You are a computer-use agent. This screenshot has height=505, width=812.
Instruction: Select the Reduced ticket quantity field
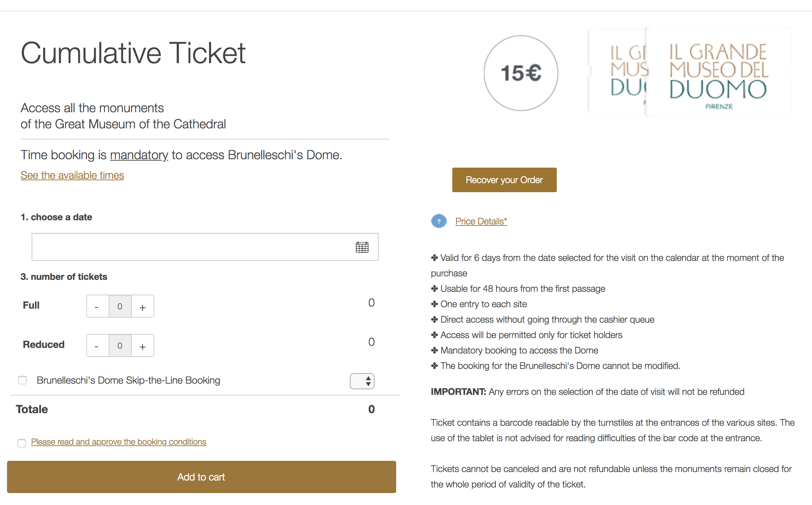coord(120,346)
